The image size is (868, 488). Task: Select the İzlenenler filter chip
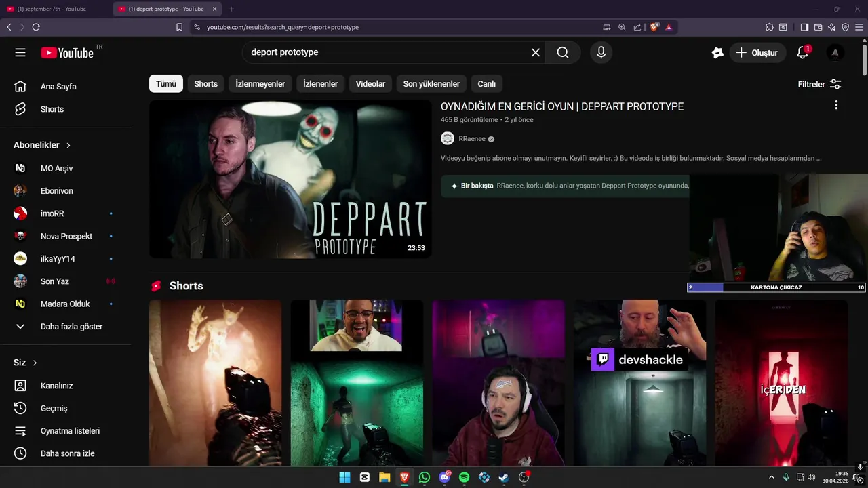coord(321,84)
